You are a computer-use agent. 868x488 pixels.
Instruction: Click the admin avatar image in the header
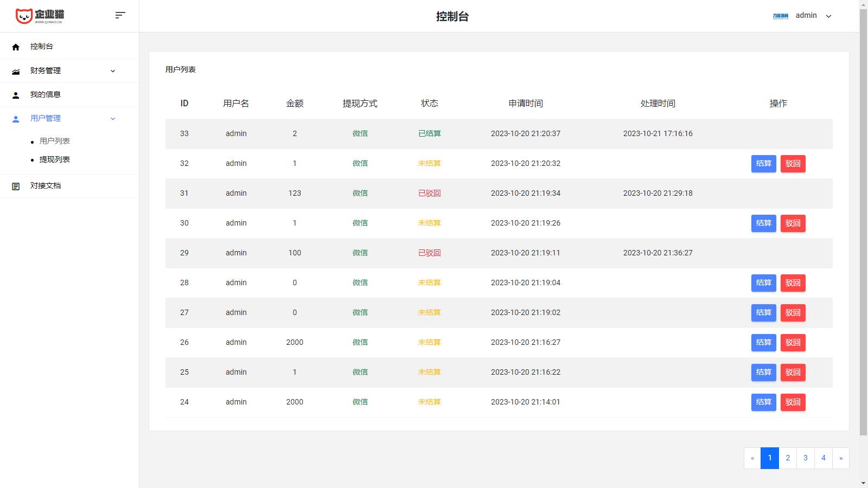coord(780,16)
